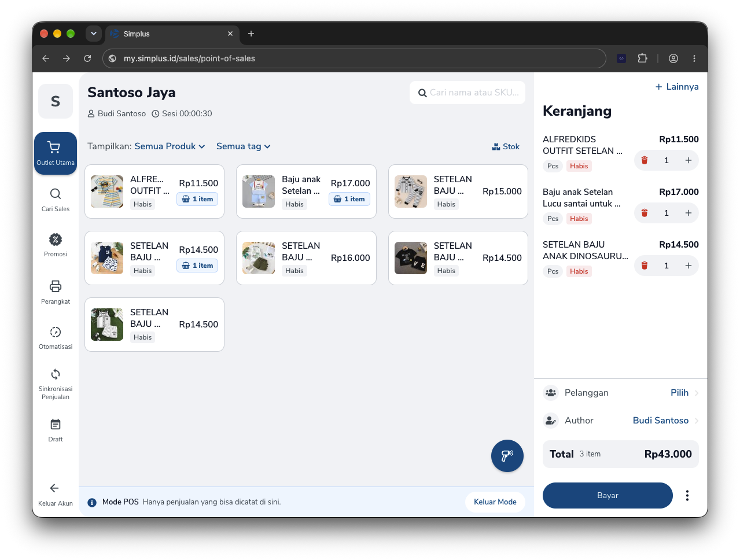Click thumbnail of black outfit Rp14.500 product
The width and height of the screenshot is (740, 560).
tap(411, 258)
